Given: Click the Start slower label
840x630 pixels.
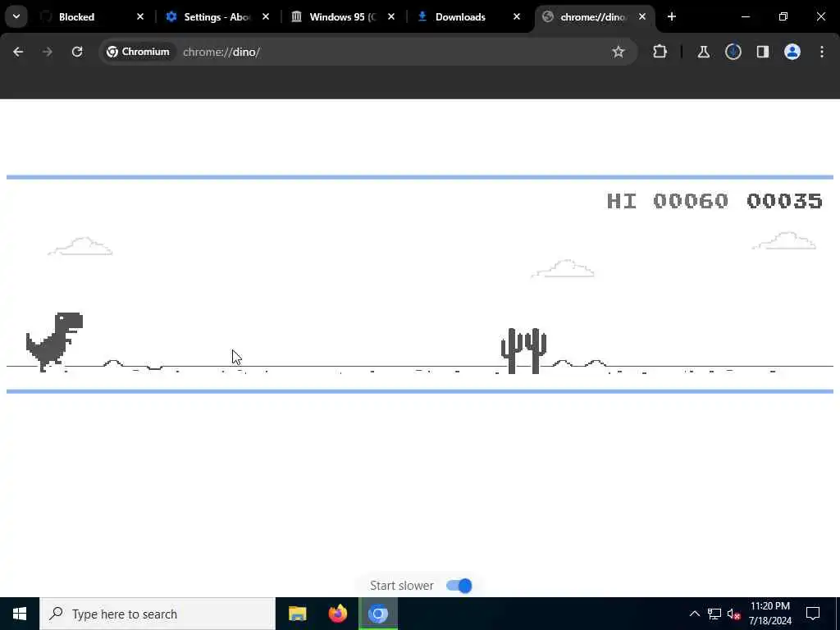Looking at the screenshot, I should click(402, 586).
